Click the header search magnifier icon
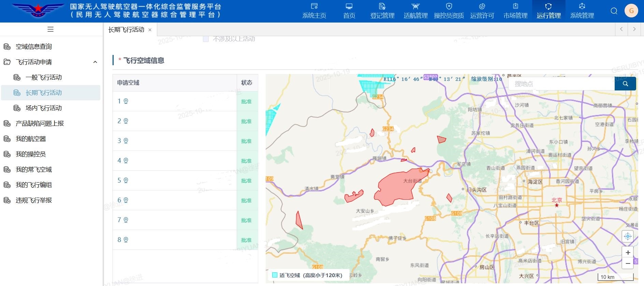The height and width of the screenshot is (286, 644). 614,11
